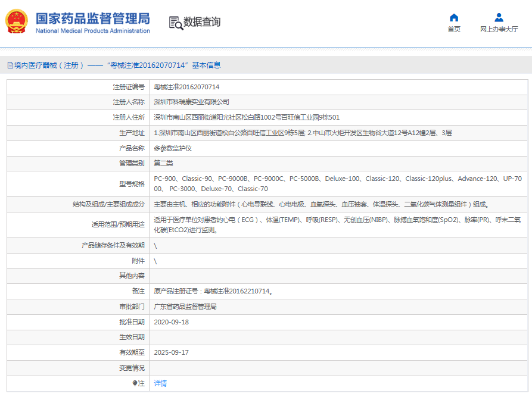Select remark text 原产品注册证号：粤械注准20162210714
The height and width of the screenshot is (397, 532).
[213, 291]
